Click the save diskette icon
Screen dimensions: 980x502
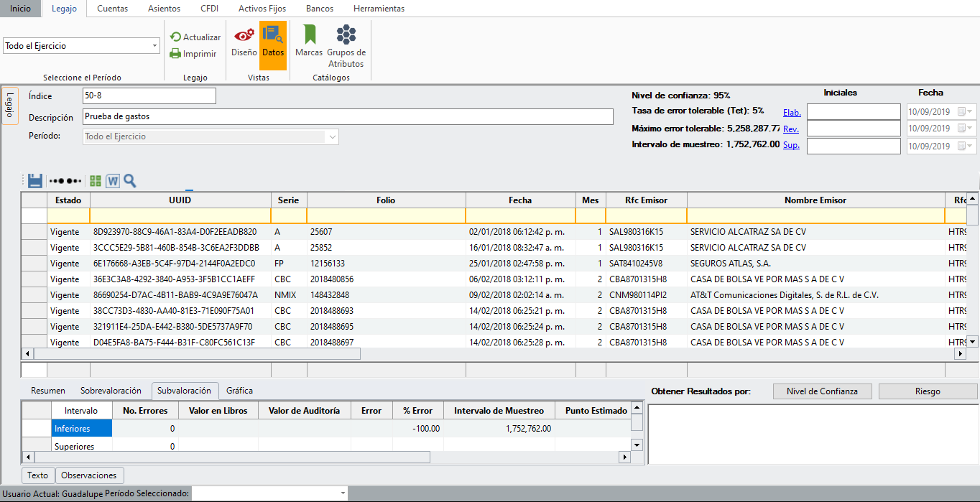point(35,181)
